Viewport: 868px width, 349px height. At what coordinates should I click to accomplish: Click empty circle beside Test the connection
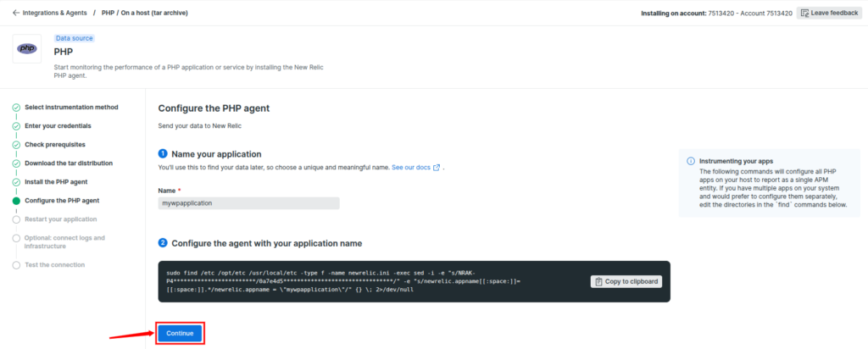click(16, 265)
